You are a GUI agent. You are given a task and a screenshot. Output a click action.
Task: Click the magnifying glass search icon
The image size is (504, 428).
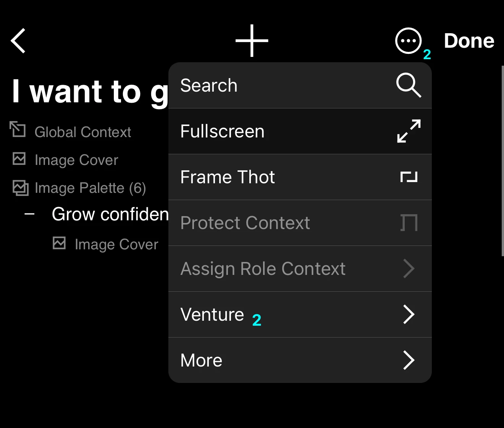click(x=409, y=85)
